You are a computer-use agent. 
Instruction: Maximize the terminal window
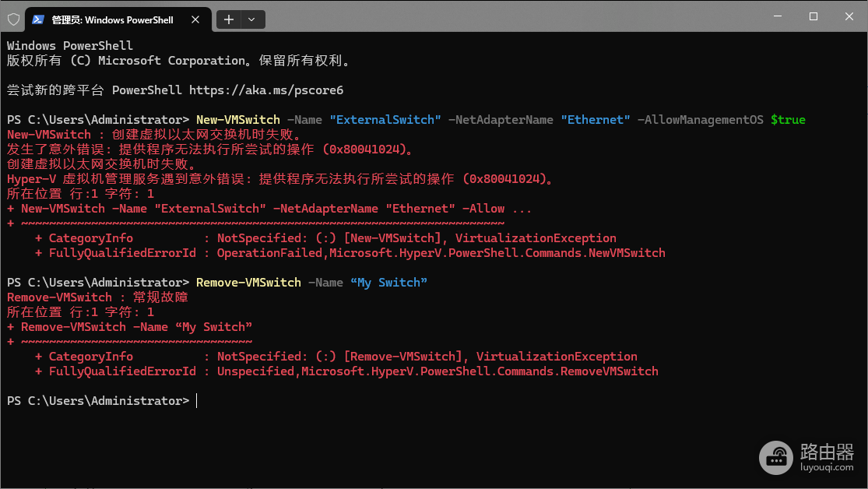coord(814,16)
